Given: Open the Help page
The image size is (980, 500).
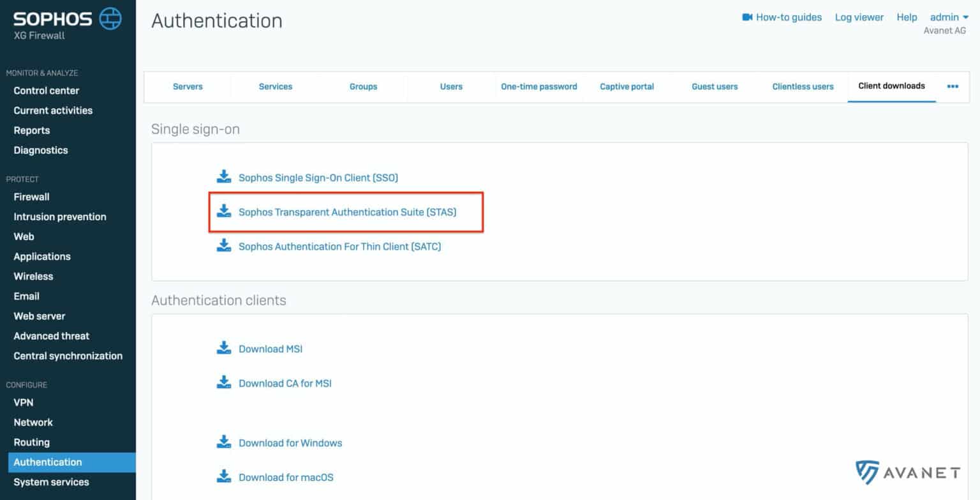Looking at the screenshot, I should click(x=906, y=17).
